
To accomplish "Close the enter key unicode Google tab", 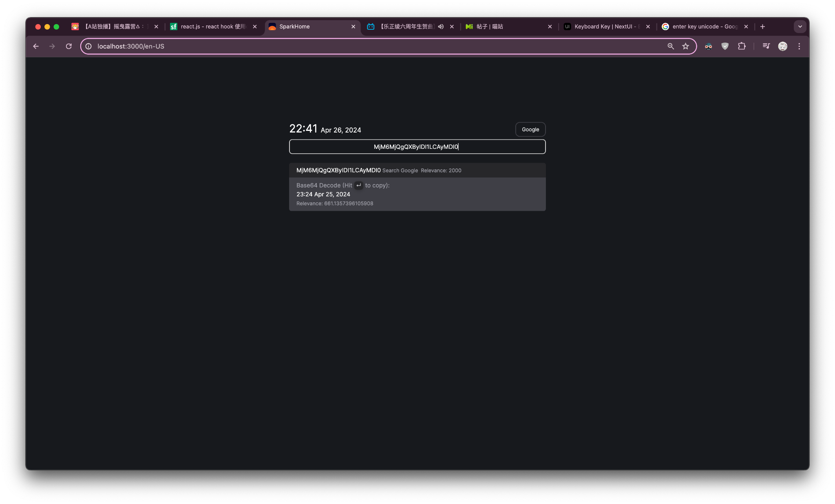I will 746,27.
